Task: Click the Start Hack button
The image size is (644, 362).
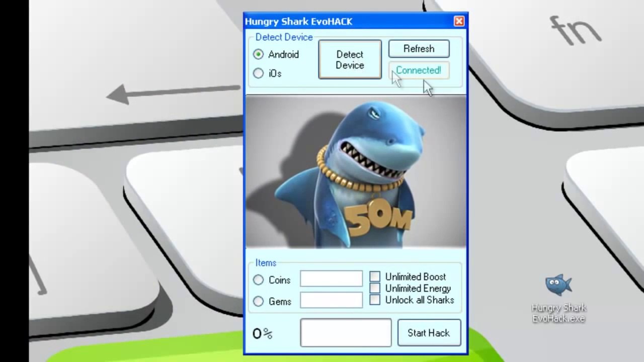Action: click(x=429, y=333)
